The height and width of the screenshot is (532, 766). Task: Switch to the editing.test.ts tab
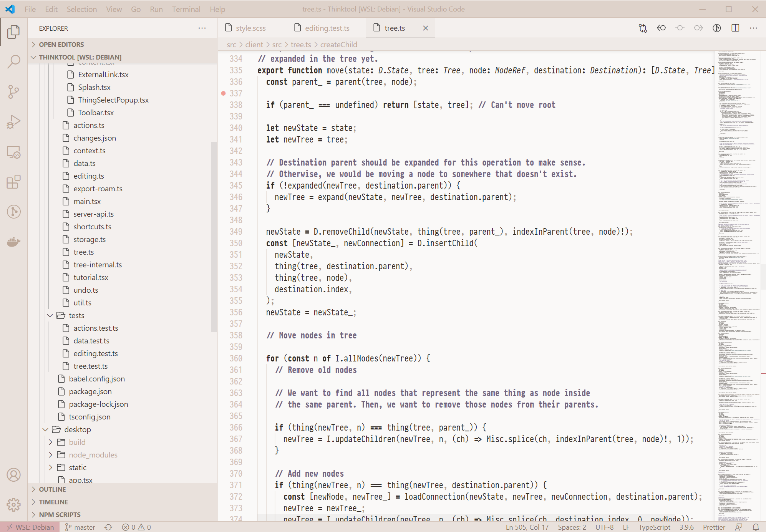(327, 28)
